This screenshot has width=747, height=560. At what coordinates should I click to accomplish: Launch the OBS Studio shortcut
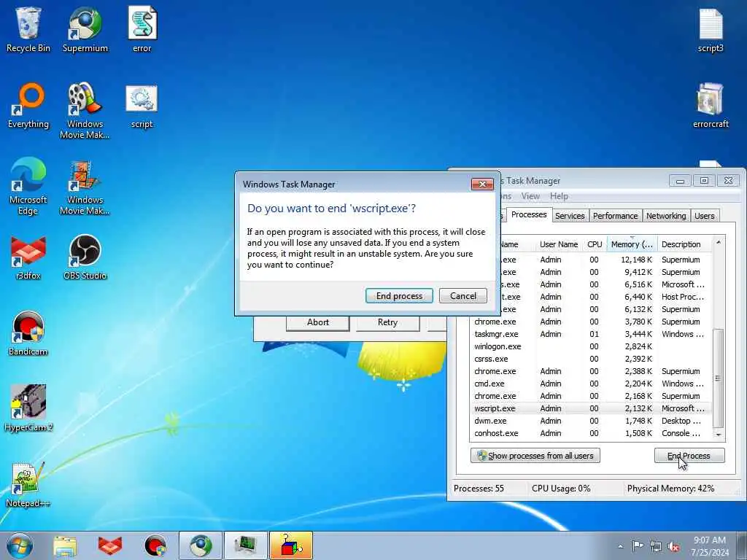85,257
